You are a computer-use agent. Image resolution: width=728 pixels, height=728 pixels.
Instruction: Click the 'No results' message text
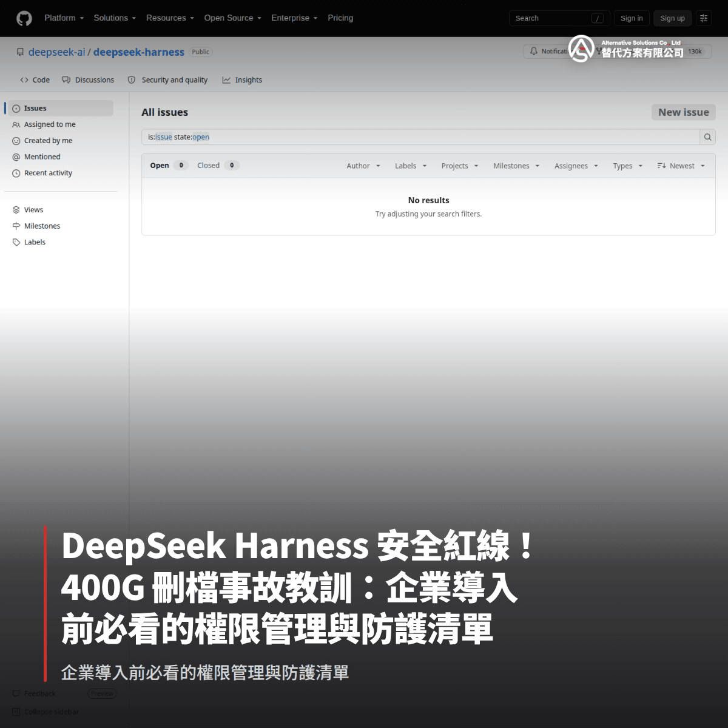click(429, 200)
